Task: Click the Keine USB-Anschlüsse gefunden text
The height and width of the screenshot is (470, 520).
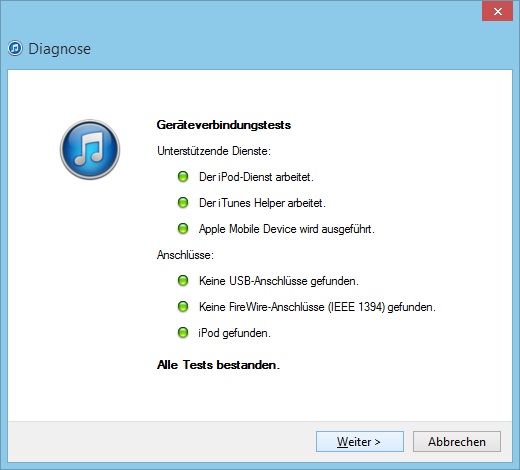Action: pos(279,281)
